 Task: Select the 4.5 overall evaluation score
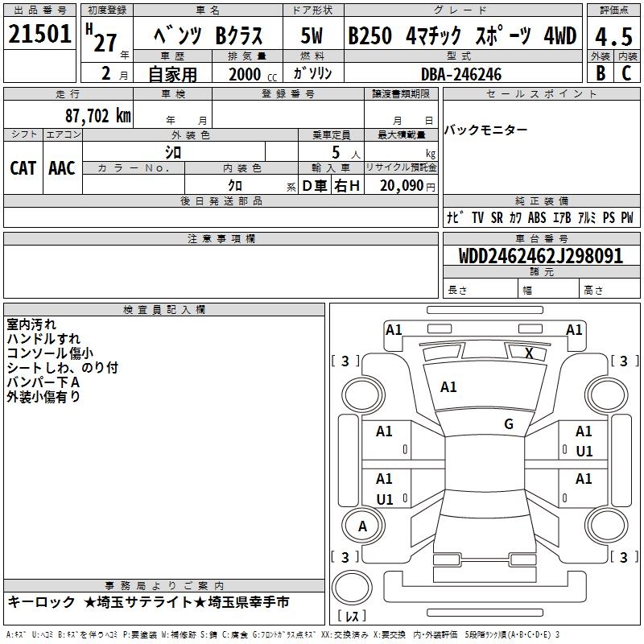[x=612, y=37]
